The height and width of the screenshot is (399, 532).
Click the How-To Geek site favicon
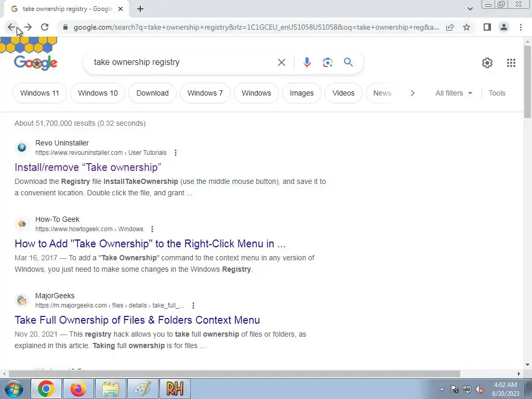tap(22, 224)
